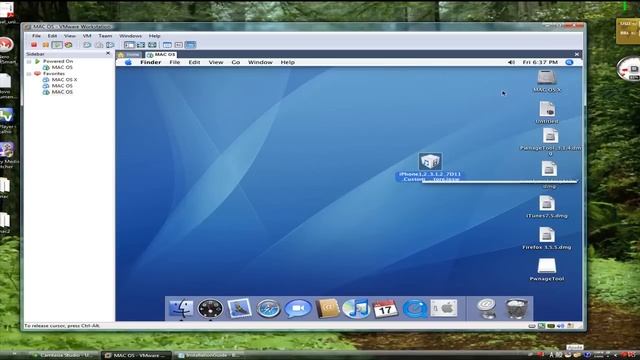Launch QuickTime Player from the dock
The height and width of the screenshot is (360, 640).
415,309
